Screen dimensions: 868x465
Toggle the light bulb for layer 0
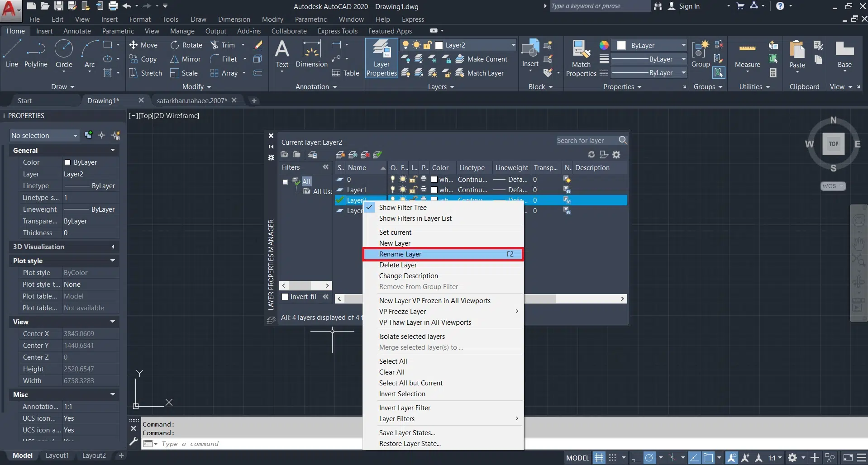(x=393, y=180)
